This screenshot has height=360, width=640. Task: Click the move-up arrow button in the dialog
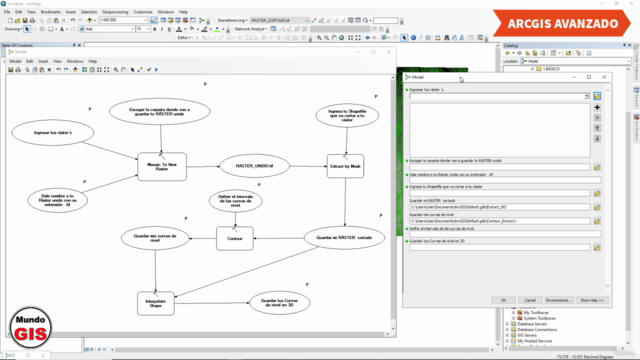(x=597, y=128)
